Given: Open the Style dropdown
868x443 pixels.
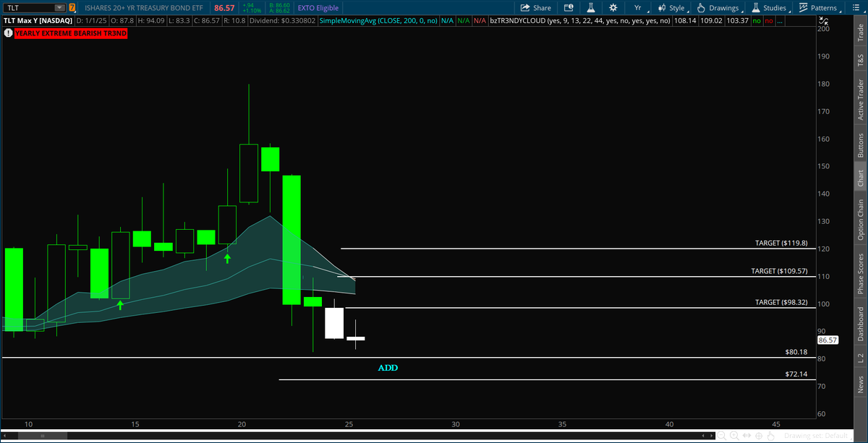Looking at the screenshot, I should pyautogui.click(x=672, y=8).
